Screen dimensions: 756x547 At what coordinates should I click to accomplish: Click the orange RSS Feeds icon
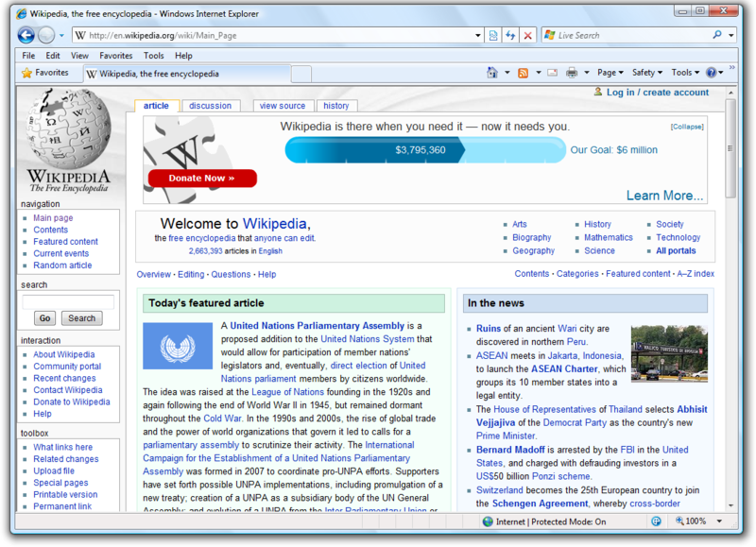pos(524,73)
